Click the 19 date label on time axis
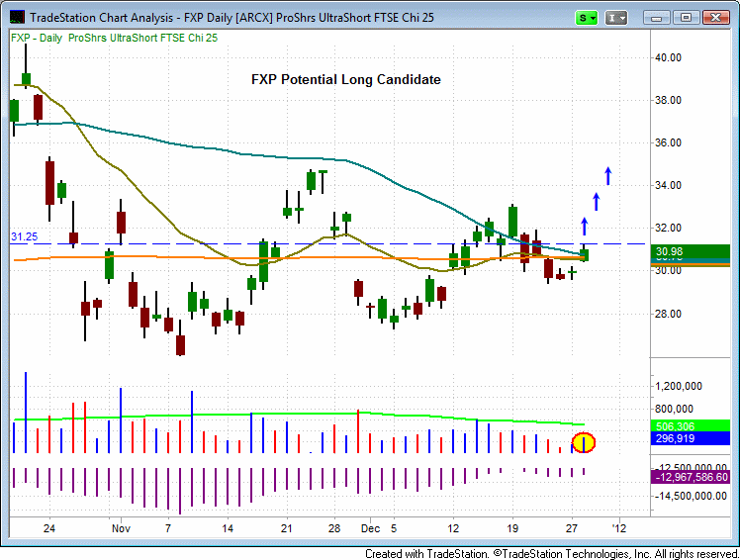The image size is (740, 560). (512, 528)
